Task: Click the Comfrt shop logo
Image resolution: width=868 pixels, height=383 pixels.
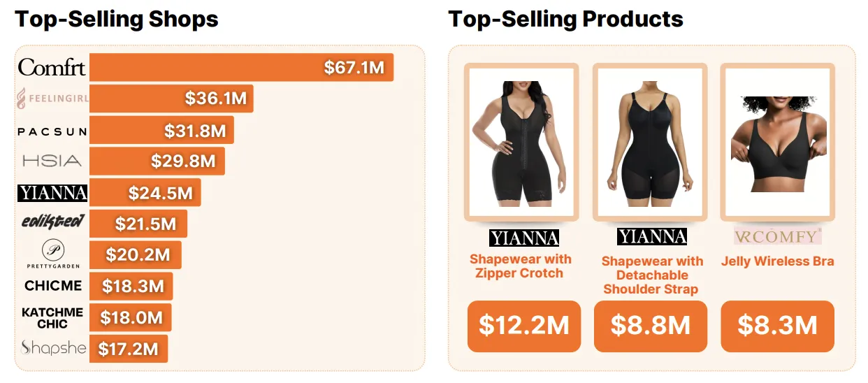Action: (52, 68)
